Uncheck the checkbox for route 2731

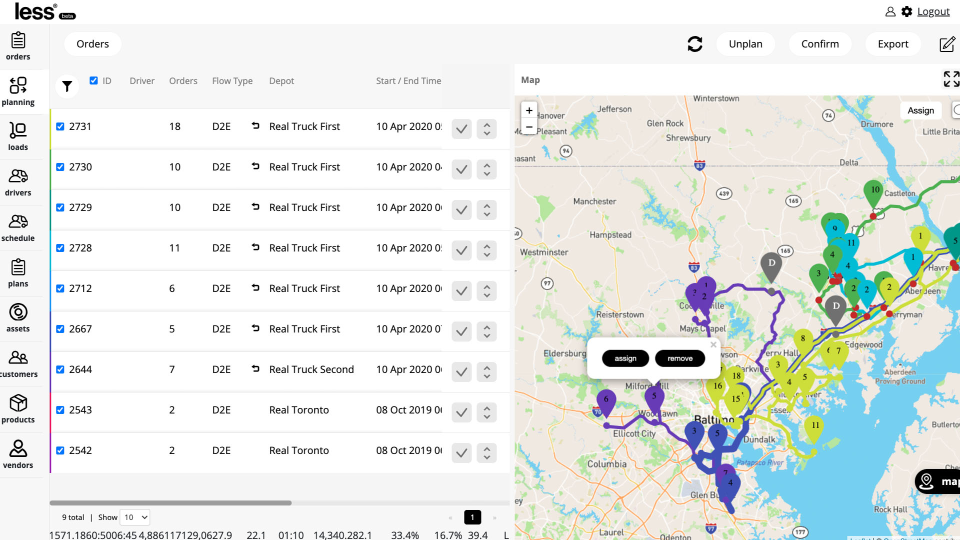[60, 127]
